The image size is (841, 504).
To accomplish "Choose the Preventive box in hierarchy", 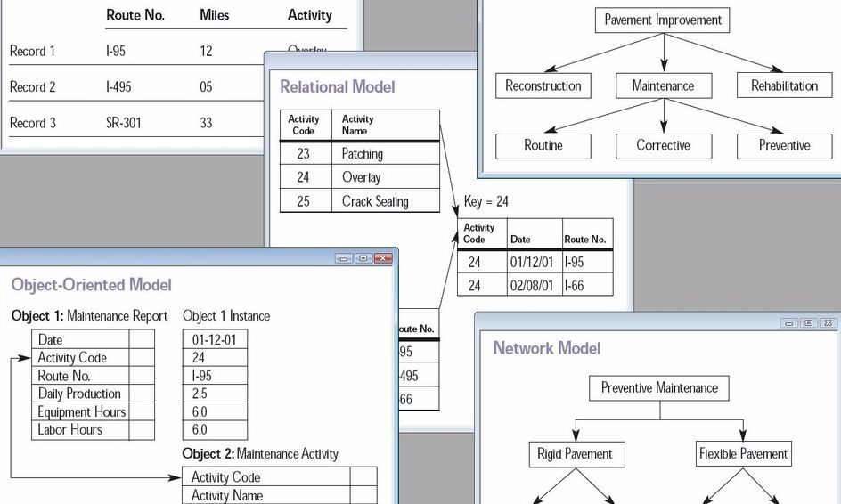I will [784, 146].
